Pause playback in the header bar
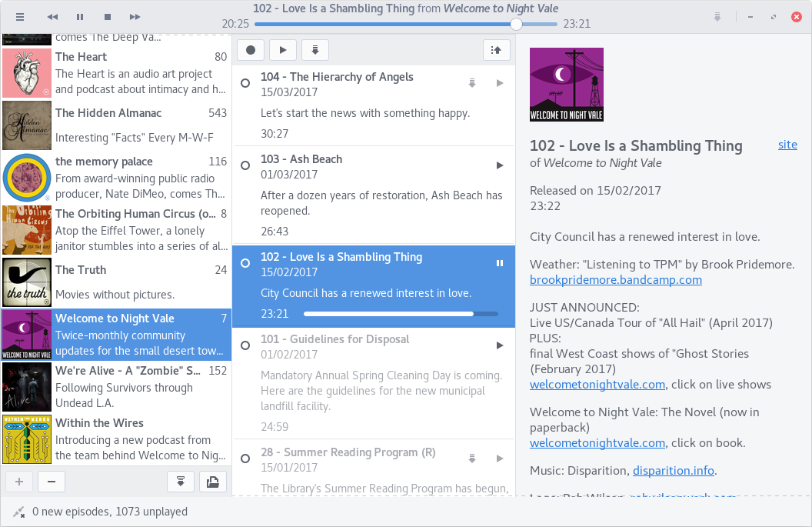The width and height of the screenshot is (812, 527). (x=80, y=17)
